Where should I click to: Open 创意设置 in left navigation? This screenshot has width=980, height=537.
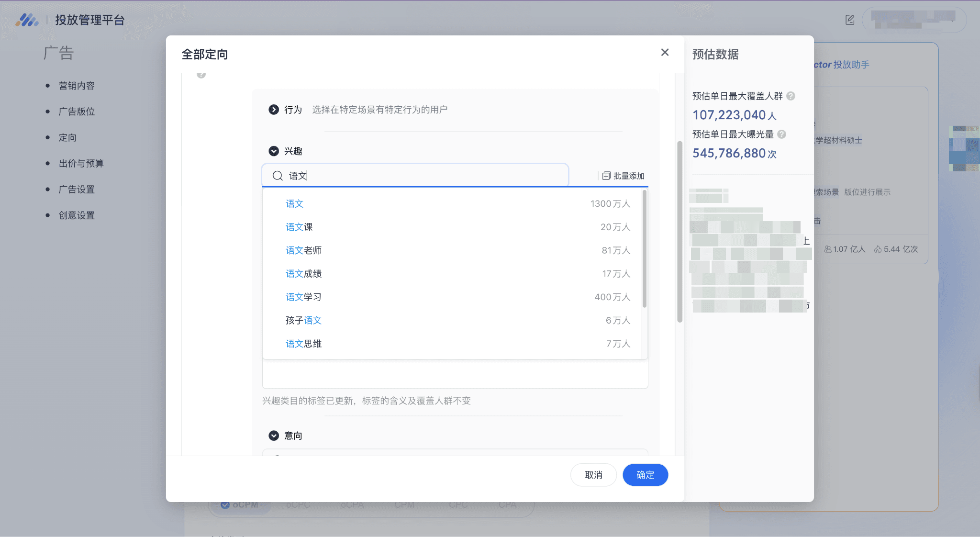[x=77, y=215]
